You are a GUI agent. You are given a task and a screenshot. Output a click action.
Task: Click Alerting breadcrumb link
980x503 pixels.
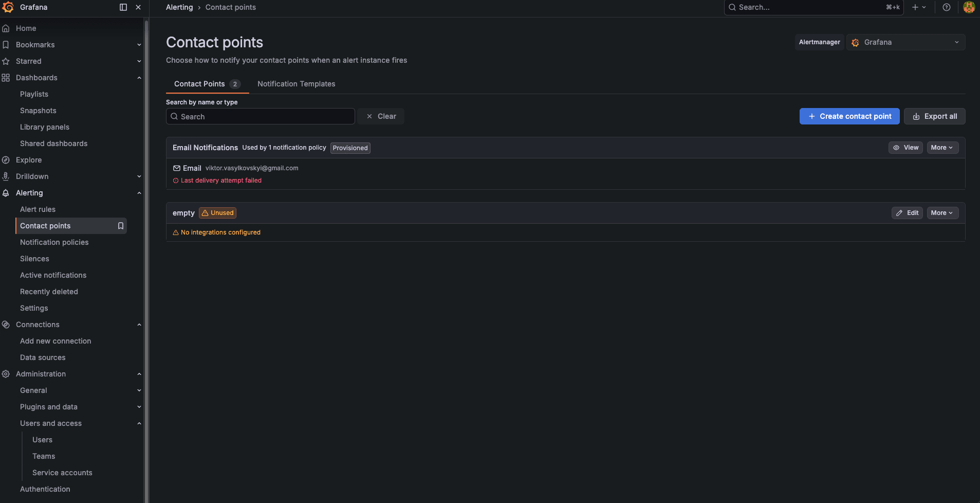pos(179,7)
